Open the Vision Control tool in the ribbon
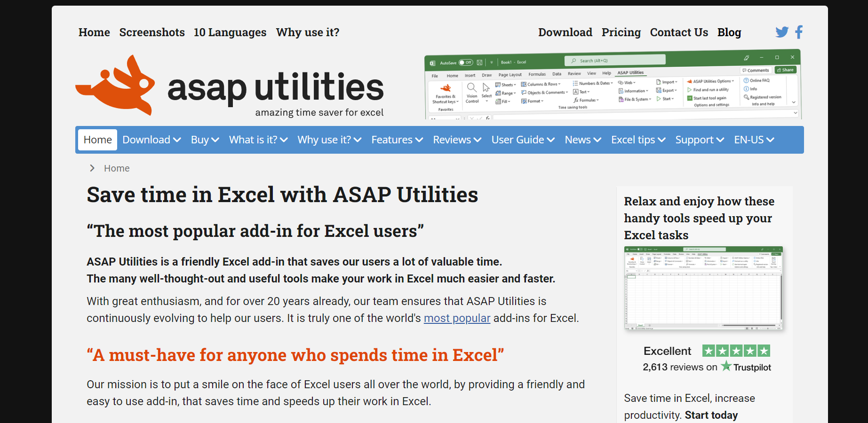Image resolution: width=868 pixels, height=423 pixels. (x=472, y=93)
